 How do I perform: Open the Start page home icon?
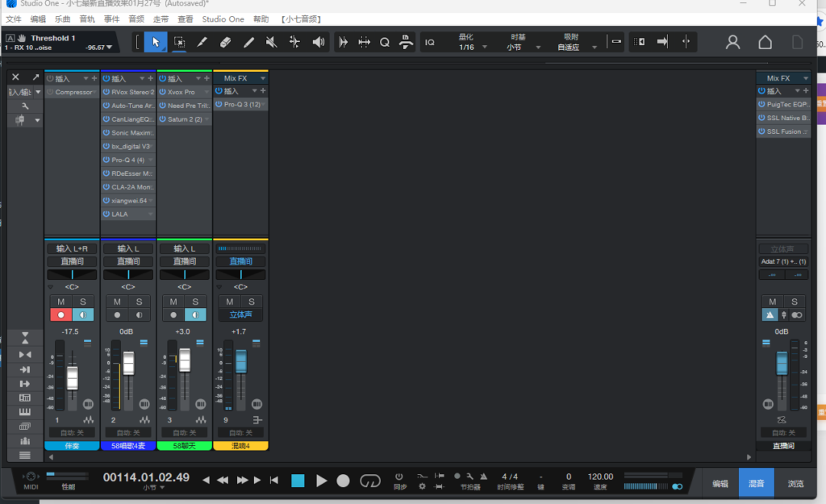point(765,42)
